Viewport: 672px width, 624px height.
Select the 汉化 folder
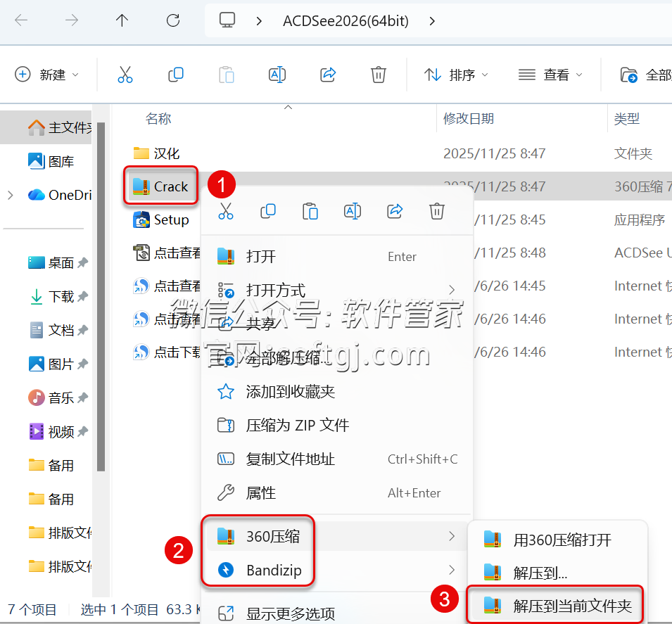point(166,153)
